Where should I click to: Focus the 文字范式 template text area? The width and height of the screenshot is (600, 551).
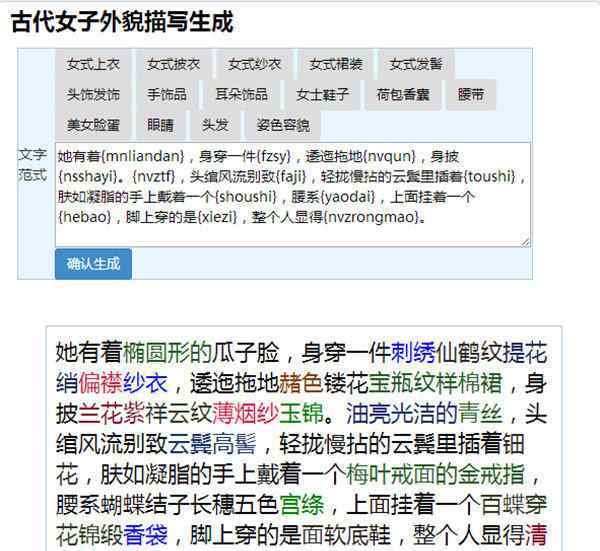(x=293, y=194)
